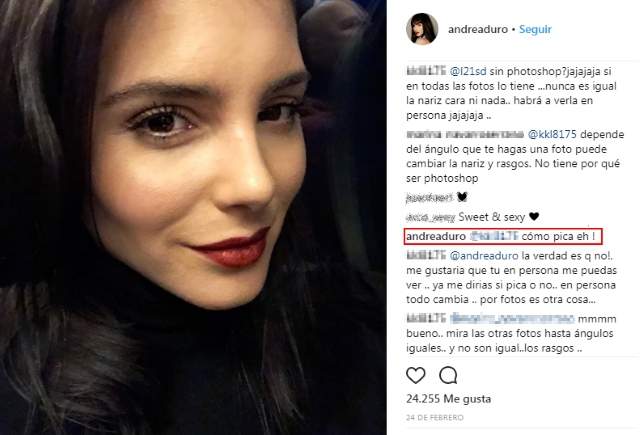Image resolution: width=640 pixels, height=435 pixels.
Task: View the 24.255 Me gusta likes count
Action: click(x=448, y=399)
